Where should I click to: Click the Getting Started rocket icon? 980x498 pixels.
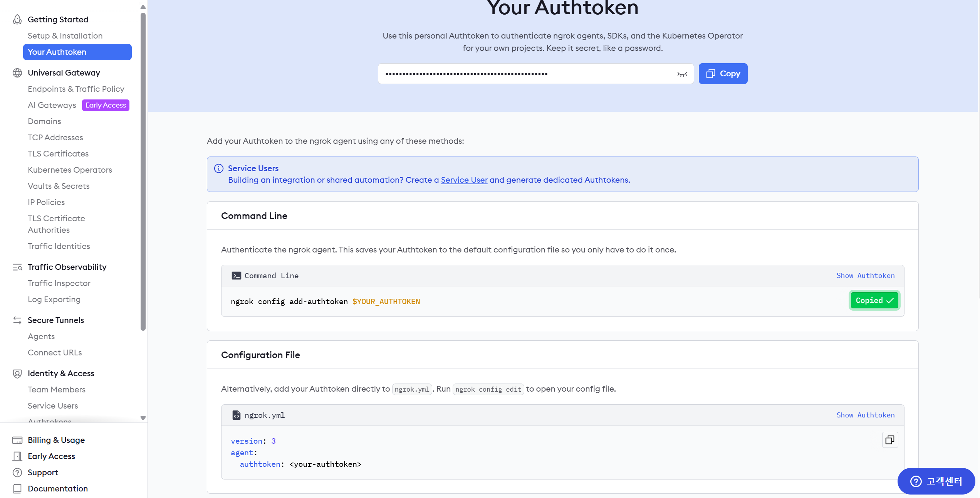tap(17, 19)
